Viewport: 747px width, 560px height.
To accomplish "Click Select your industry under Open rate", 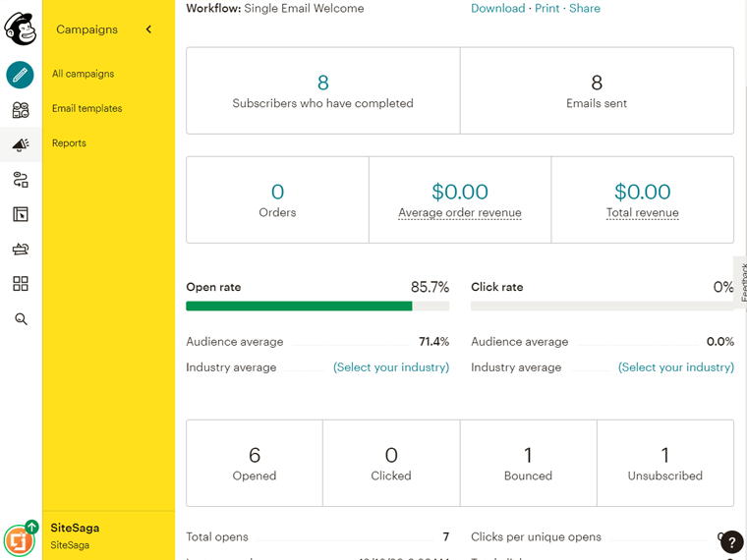I will (391, 367).
